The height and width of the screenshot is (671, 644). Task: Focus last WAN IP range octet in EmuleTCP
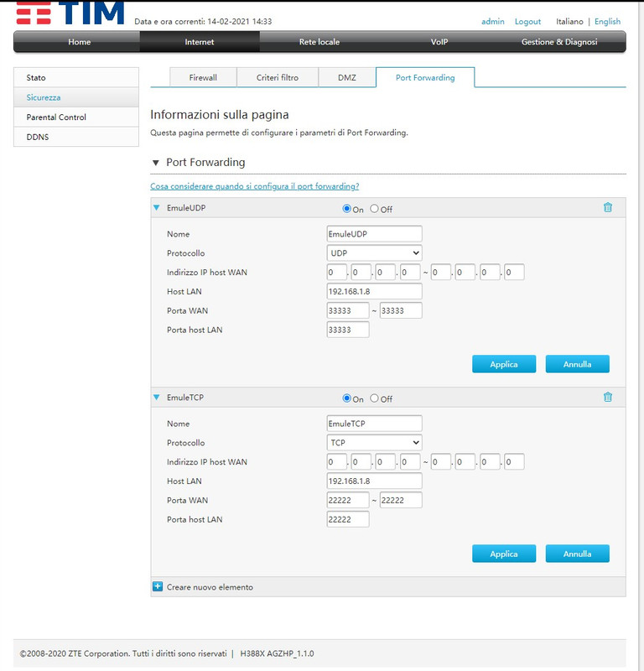tap(514, 462)
